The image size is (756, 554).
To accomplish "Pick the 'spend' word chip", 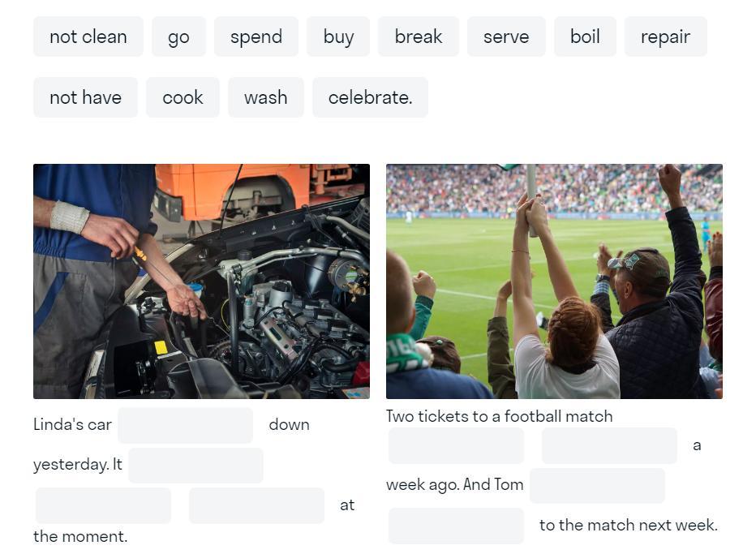I will pos(256,37).
